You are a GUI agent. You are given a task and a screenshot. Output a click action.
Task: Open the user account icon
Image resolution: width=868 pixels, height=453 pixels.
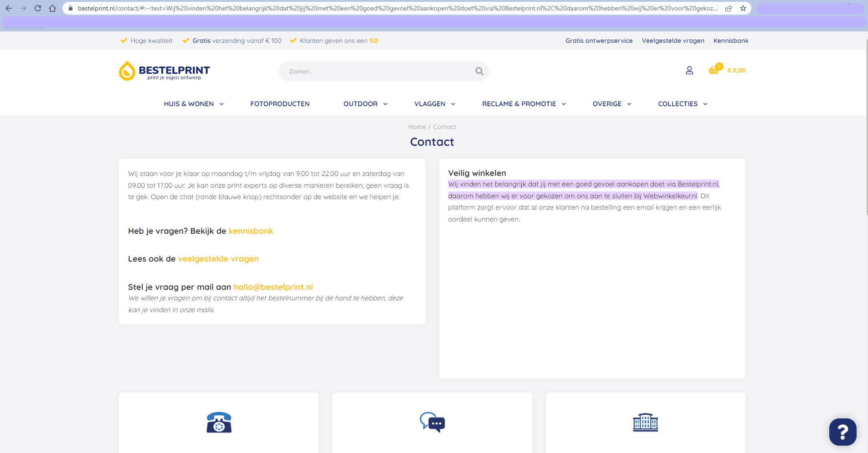[689, 70]
